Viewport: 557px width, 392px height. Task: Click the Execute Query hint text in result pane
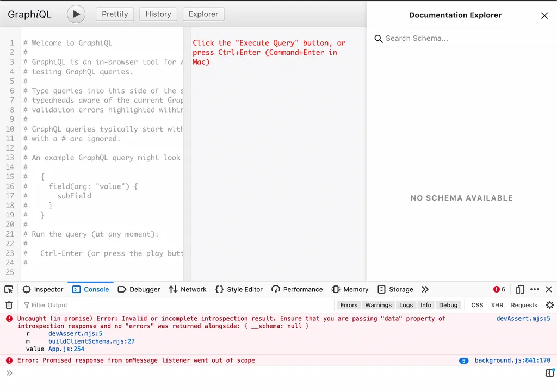(x=269, y=53)
